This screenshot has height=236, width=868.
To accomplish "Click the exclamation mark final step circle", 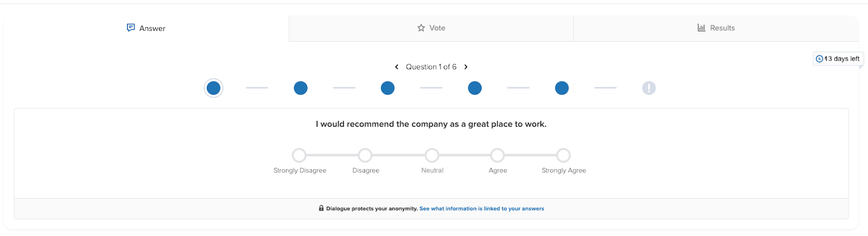I will point(649,88).
